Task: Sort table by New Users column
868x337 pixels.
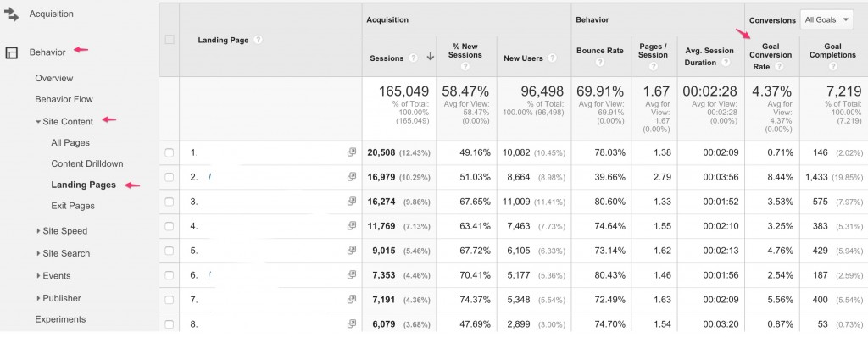Action: click(523, 58)
